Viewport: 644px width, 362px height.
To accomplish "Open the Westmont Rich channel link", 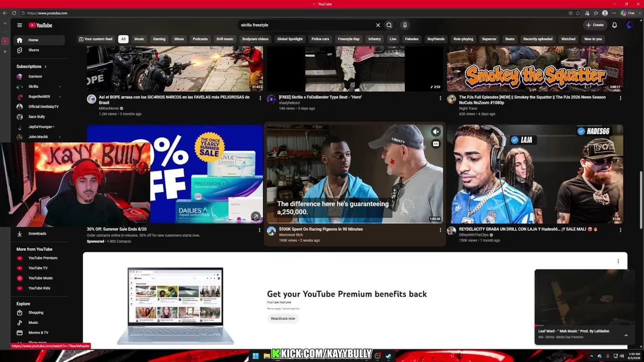I will point(291,235).
